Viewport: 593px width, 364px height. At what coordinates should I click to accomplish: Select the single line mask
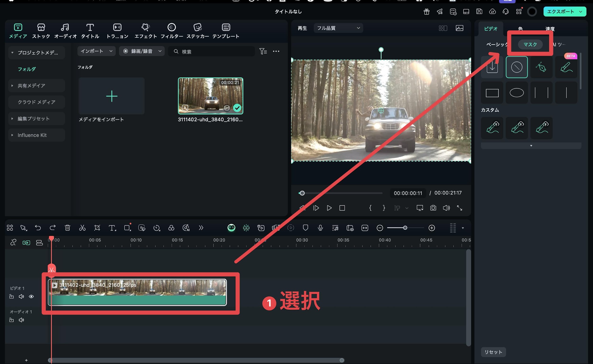(566, 93)
